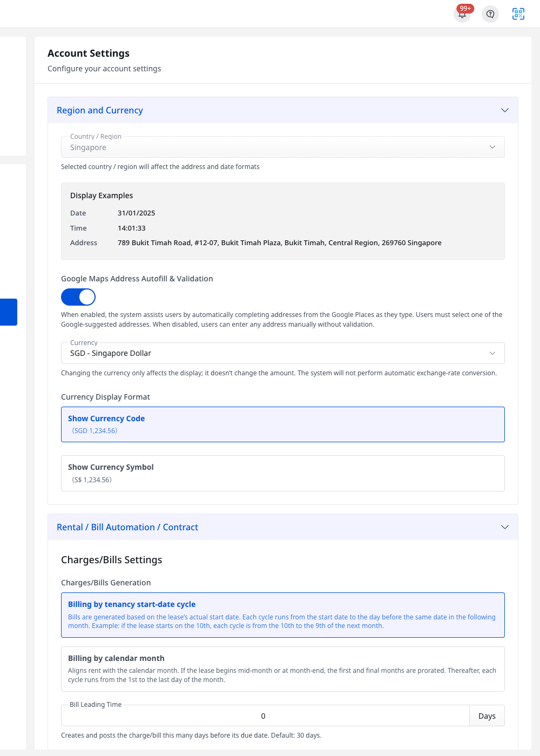Image resolution: width=540 pixels, height=756 pixels.
Task: Open the notifications bell with 99+ badge
Action: click(462, 14)
